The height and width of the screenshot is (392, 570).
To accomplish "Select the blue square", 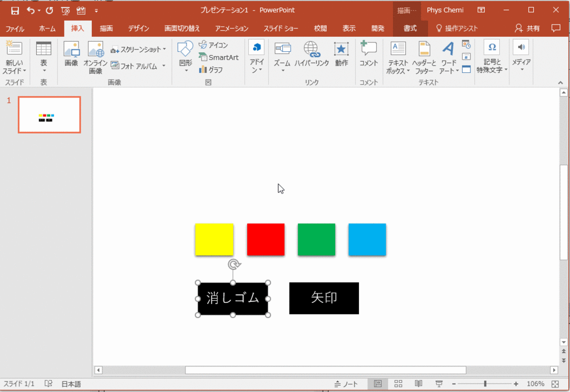I will pos(367,239).
